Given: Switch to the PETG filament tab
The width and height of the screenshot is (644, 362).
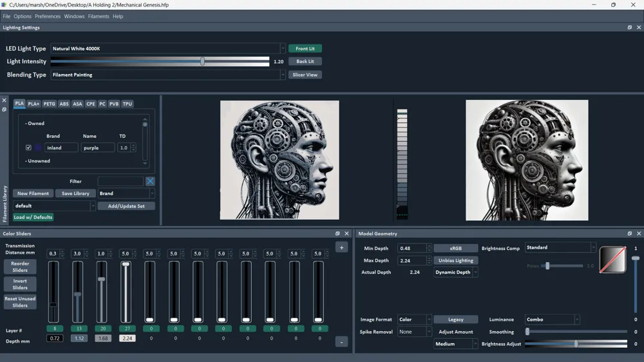Looking at the screenshot, I should pyautogui.click(x=49, y=104).
